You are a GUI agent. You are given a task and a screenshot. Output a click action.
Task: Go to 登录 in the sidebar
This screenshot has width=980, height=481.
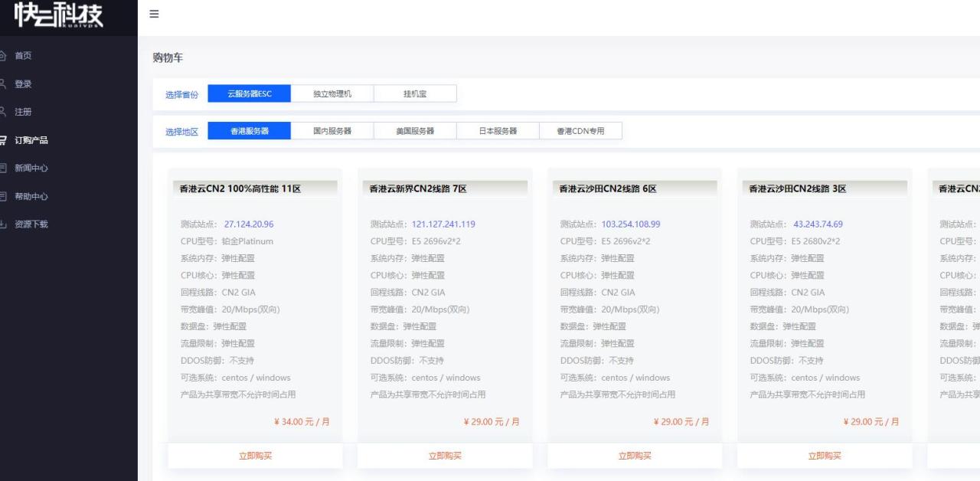coord(23,84)
